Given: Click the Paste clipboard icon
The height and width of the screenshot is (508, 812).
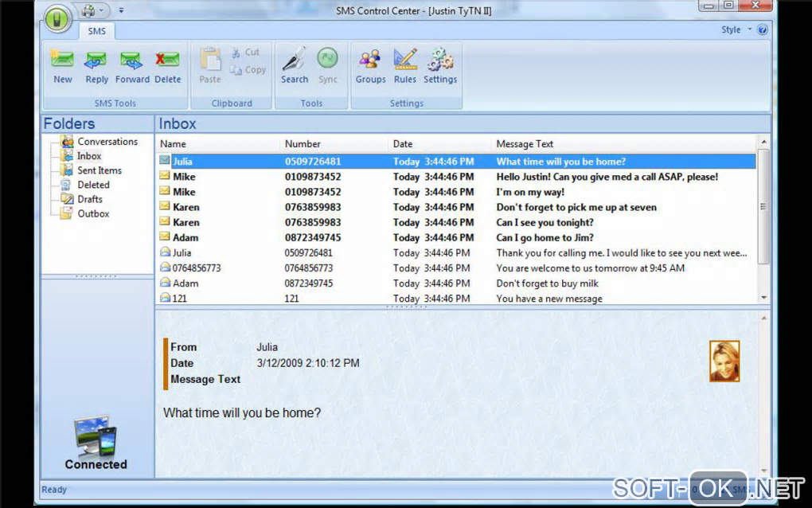Looking at the screenshot, I should coord(210,66).
